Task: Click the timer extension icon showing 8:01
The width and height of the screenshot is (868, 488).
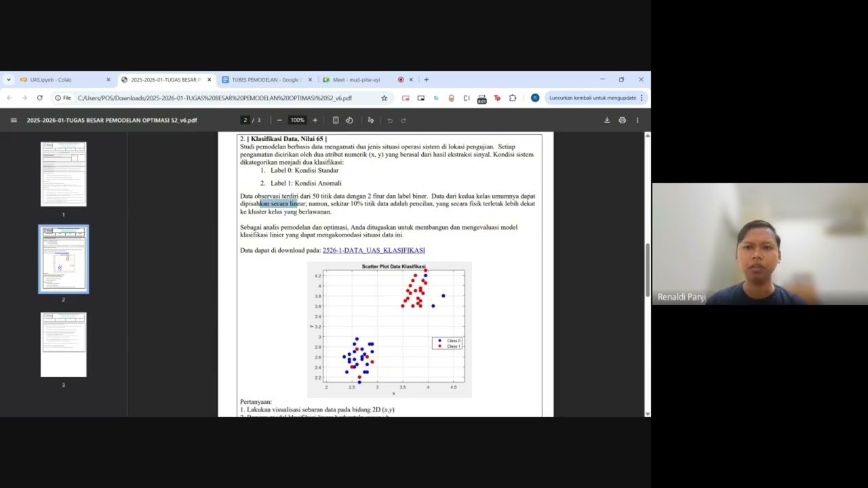Action: click(x=481, y=98)
